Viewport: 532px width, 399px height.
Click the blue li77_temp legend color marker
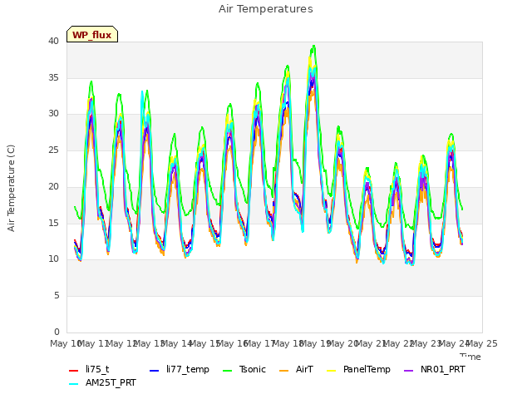click(155, 370)
